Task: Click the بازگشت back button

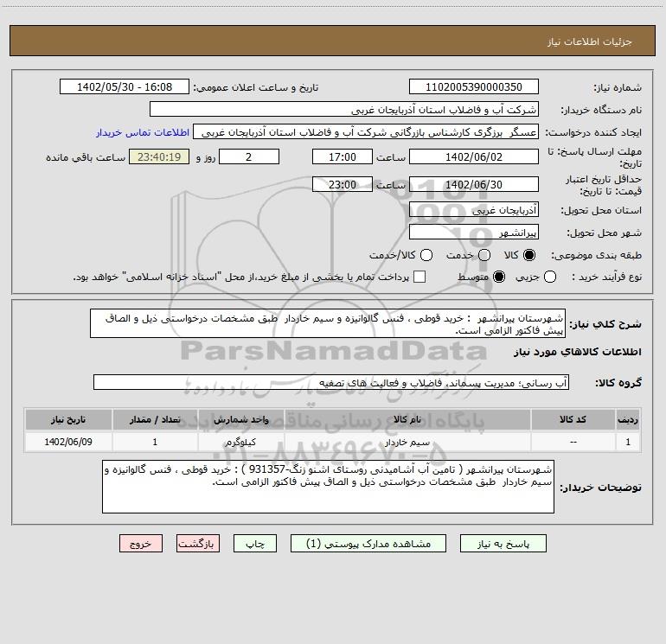Action: pos(198,544)
